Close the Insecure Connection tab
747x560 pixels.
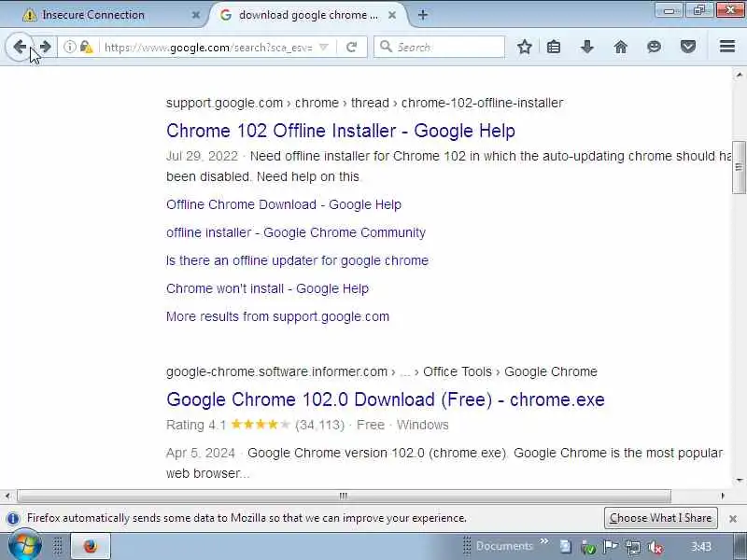click(x=196, y=15)
